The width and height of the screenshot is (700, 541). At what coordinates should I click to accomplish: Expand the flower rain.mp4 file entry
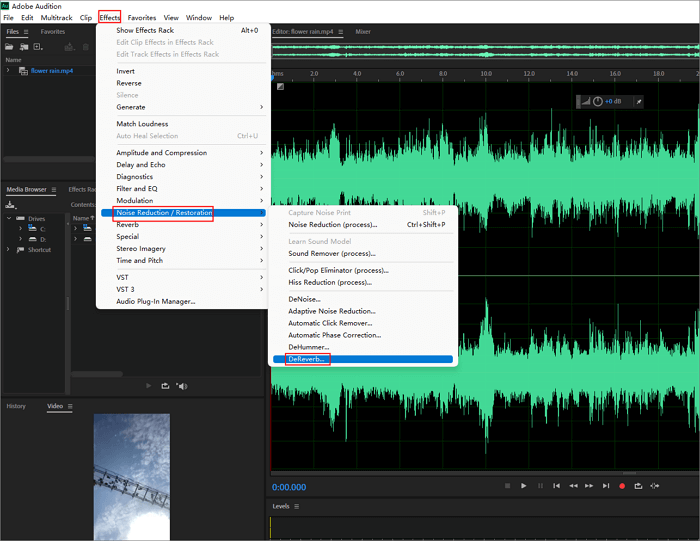(x=8, y=71)
